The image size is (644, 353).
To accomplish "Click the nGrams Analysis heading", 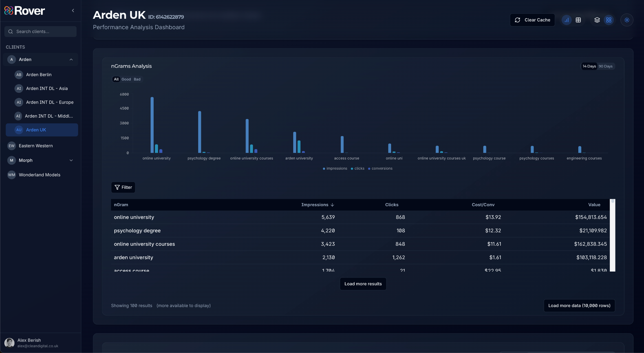I will click(x=131, y=66).
